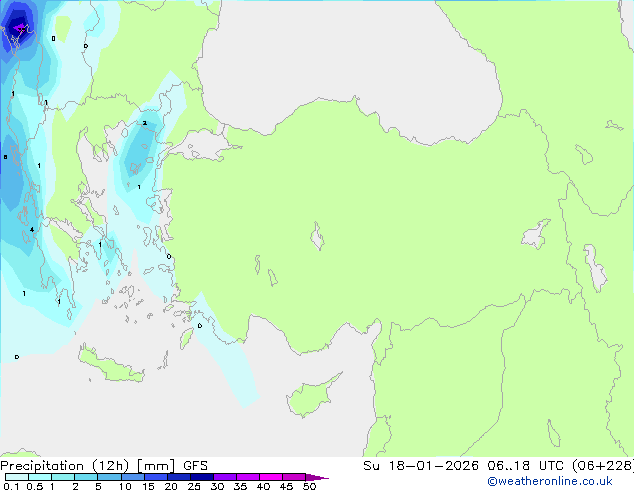The width and height of the screenshot is (634, 490).
Task: Click the 25–30 mm dark navy legend box
Action: 202,477
